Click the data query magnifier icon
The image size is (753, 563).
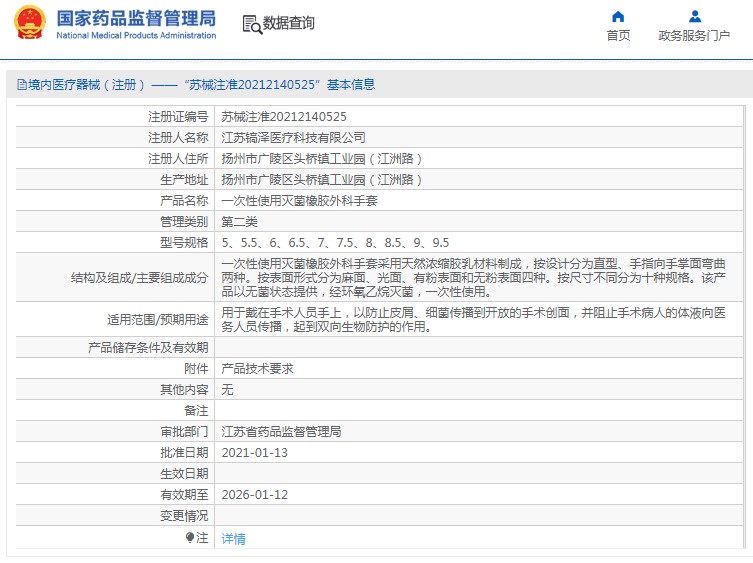click(251, 24)
